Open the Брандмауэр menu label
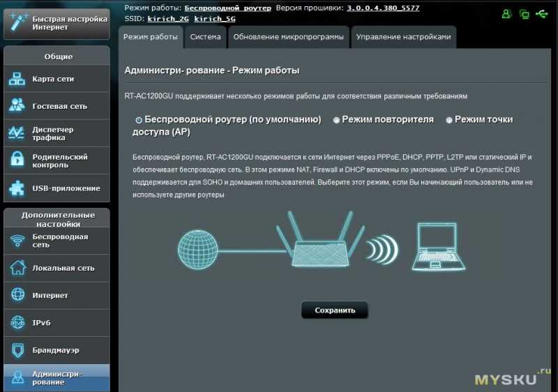This screenshot has width=558, height=392. click(56, 350)
